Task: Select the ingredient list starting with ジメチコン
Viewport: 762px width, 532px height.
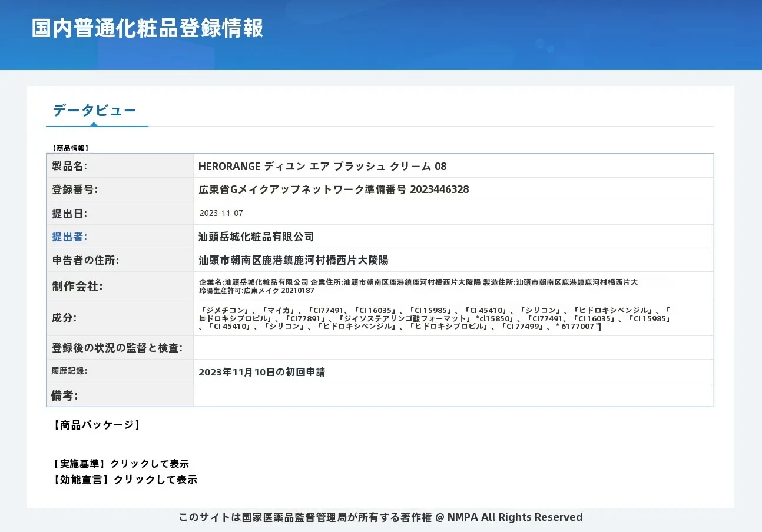Action: (x=435, y=318)
